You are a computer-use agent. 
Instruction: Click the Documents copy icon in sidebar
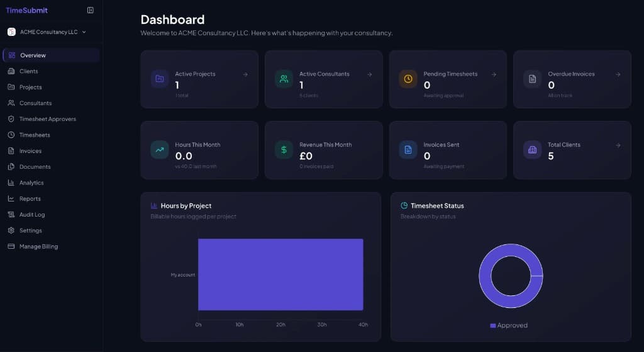(11, 166)
